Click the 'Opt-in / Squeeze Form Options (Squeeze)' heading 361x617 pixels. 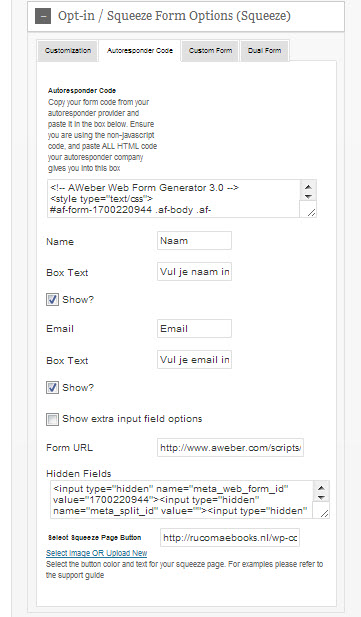(x=174, y=16)
